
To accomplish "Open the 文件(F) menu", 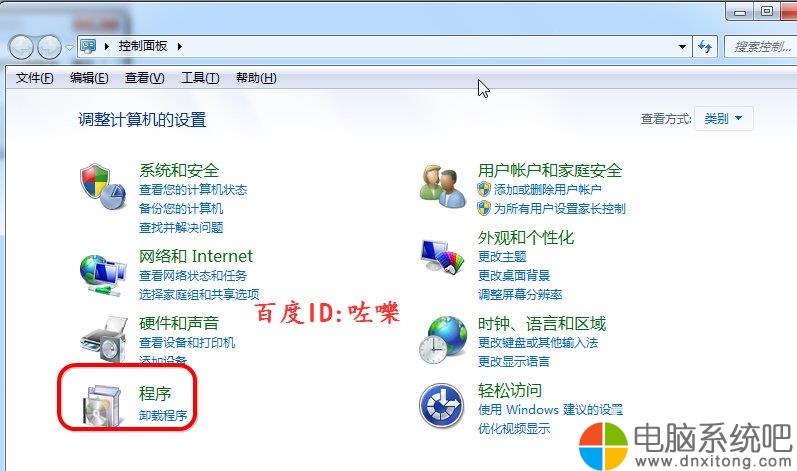I will click(34, 78).
